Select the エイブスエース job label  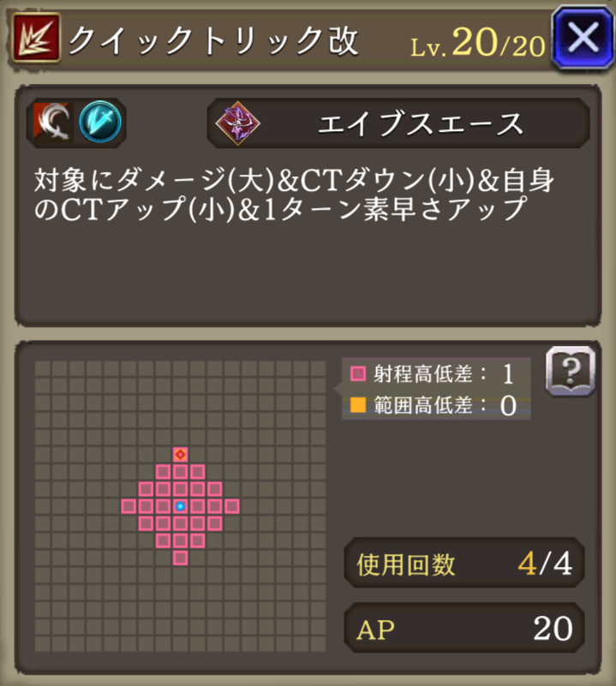(x=420, y=124)
